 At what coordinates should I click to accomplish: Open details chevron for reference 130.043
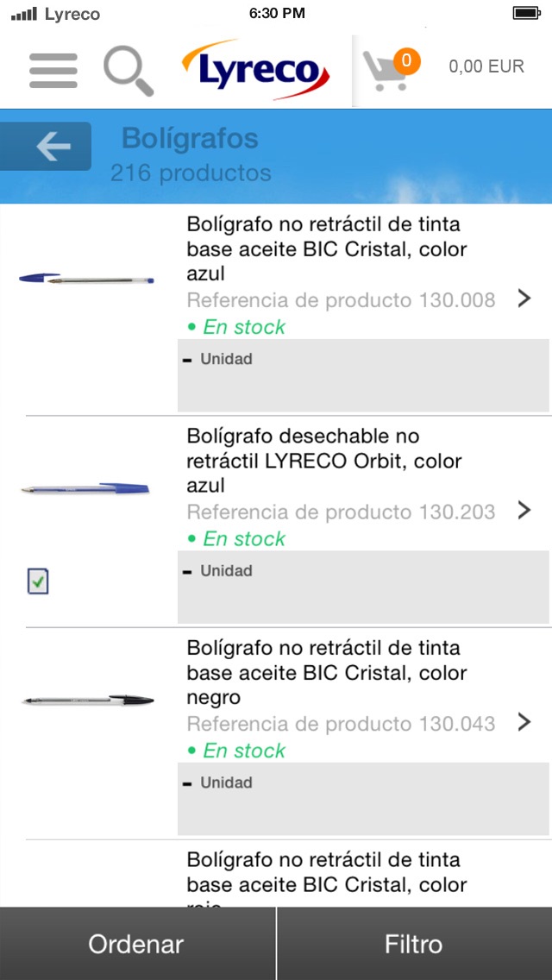[x=524, y=722]
